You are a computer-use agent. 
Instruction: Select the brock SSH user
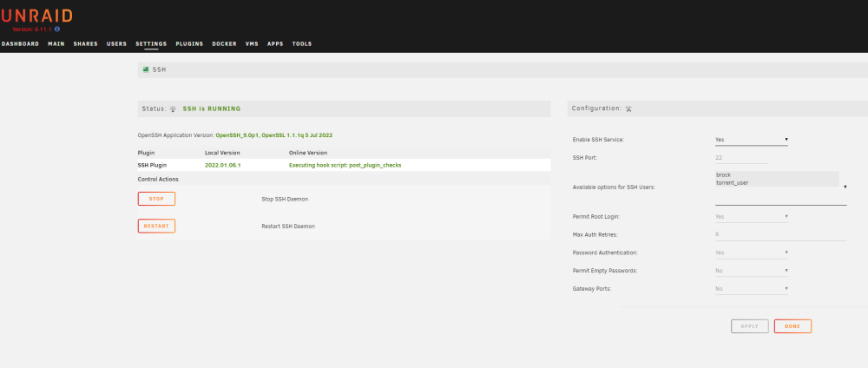point(777,174)
